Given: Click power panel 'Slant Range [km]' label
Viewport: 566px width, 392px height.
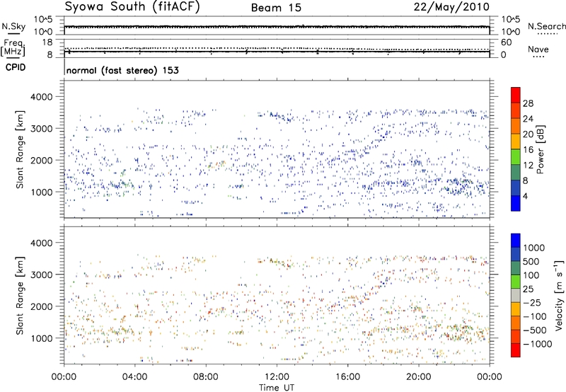Looking at the screenshot, I should (20, 149).
